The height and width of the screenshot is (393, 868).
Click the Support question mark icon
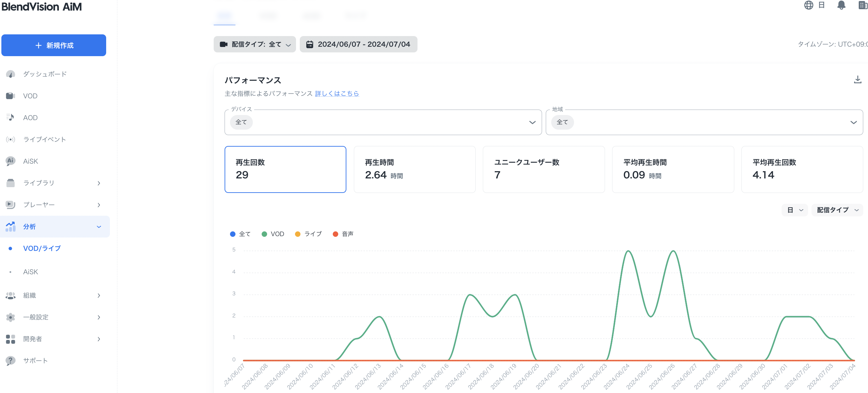11,361
